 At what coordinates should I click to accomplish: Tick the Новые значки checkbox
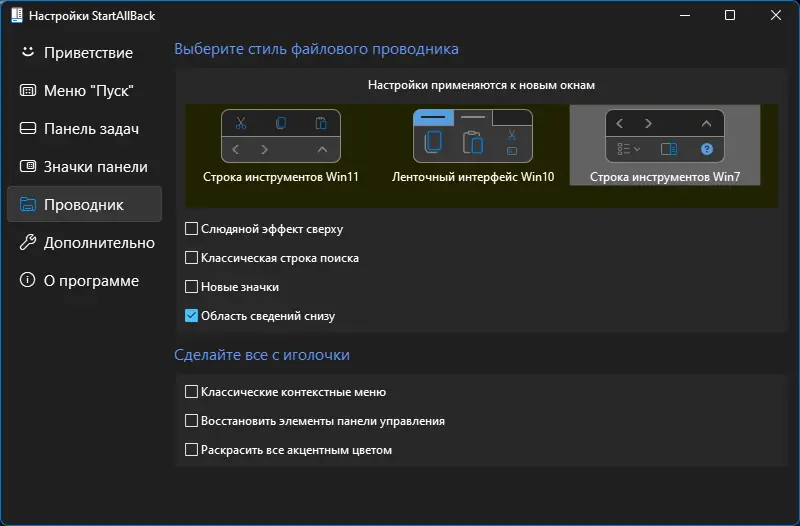pyautogui.click(x=191, y=287)
